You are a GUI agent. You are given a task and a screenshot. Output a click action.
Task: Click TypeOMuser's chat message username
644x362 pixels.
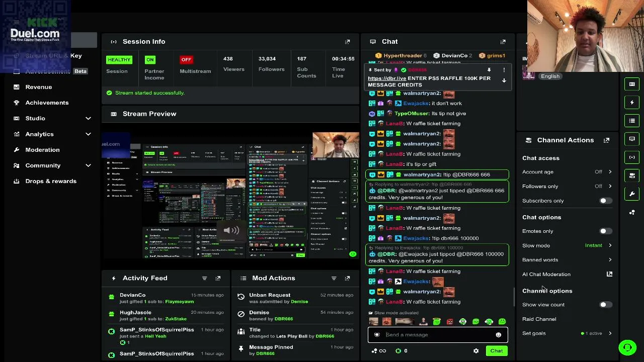point(412,114)
